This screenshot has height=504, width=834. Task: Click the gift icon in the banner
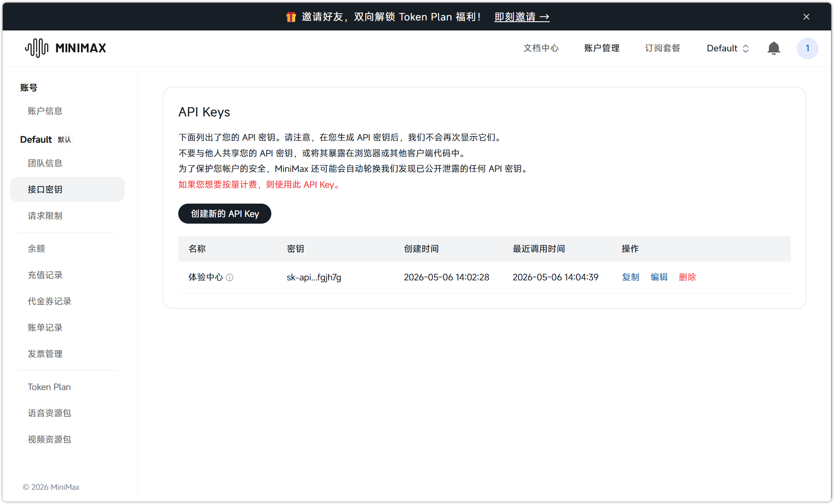coord(291,17)
